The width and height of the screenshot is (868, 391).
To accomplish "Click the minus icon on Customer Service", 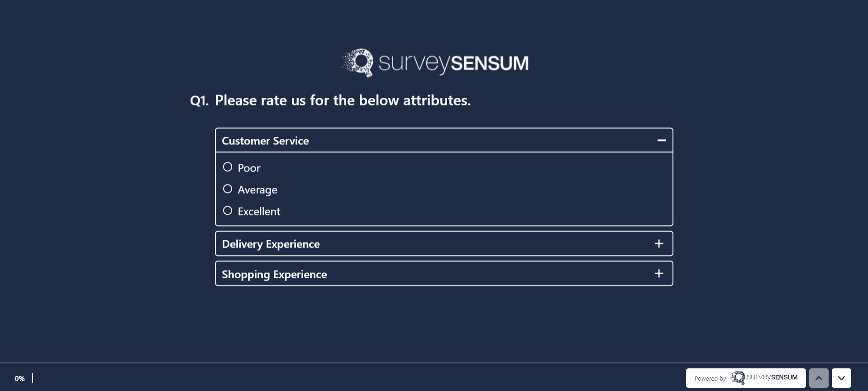I will tap(661, 140).
